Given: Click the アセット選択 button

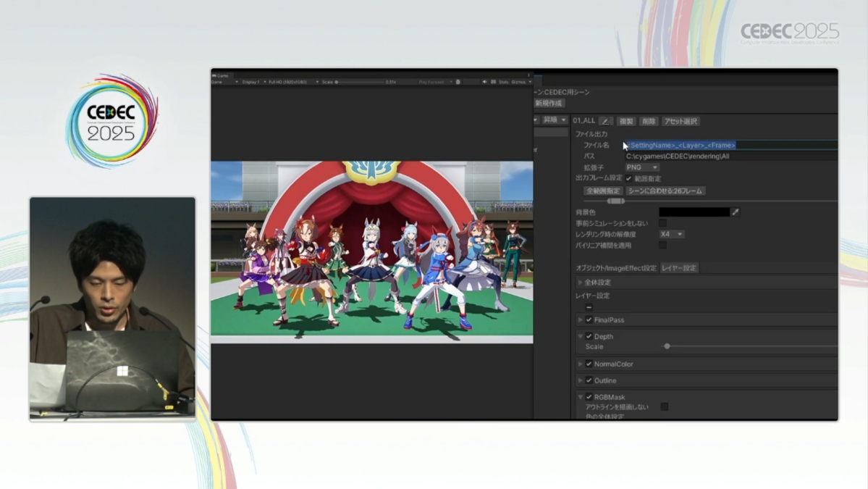Looking at the screenshot, I should tap(681, 121).
